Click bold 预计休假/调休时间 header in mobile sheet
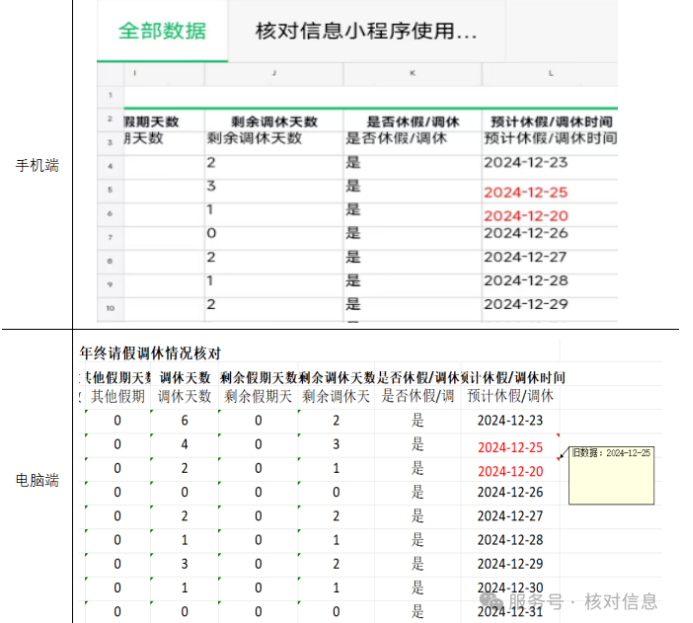The image size is (693, 623). pos(551,122)
